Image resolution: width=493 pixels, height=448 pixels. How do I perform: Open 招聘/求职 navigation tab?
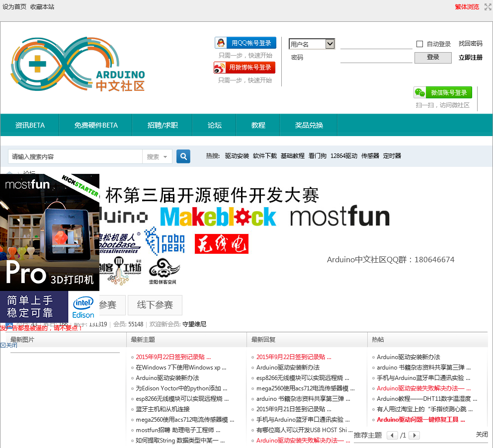click(x=163, y=125)
